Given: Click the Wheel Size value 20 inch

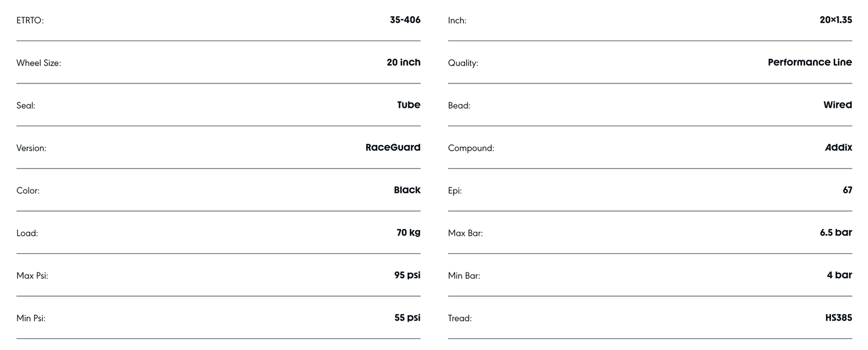Looking at the screenshot, I should coord(403,63).
